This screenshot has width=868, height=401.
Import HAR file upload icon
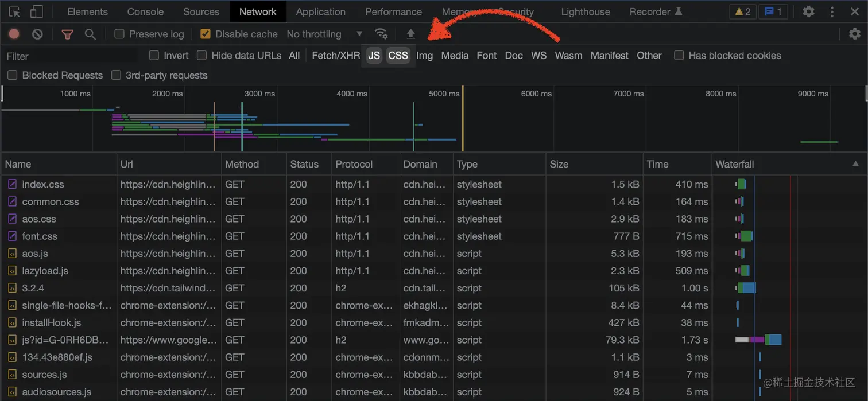[x=410, y=34]
